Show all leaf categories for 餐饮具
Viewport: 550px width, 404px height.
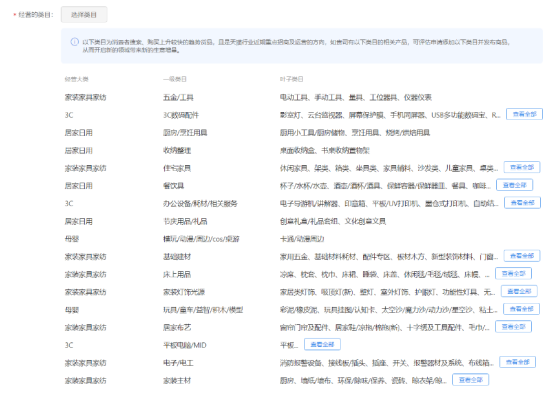(514, 185)
